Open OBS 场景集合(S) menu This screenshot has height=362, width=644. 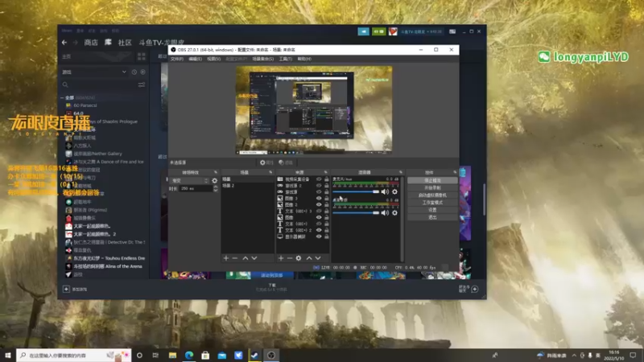point(263,59)
